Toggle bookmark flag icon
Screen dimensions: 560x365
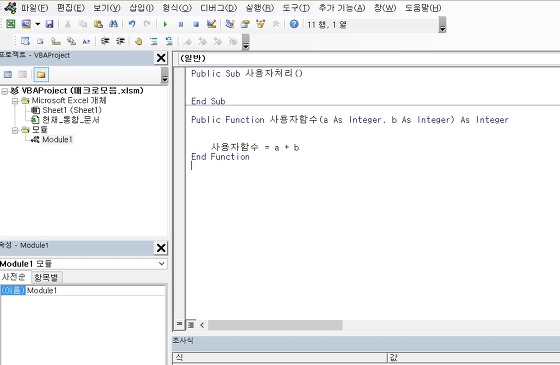click(187, 41)
